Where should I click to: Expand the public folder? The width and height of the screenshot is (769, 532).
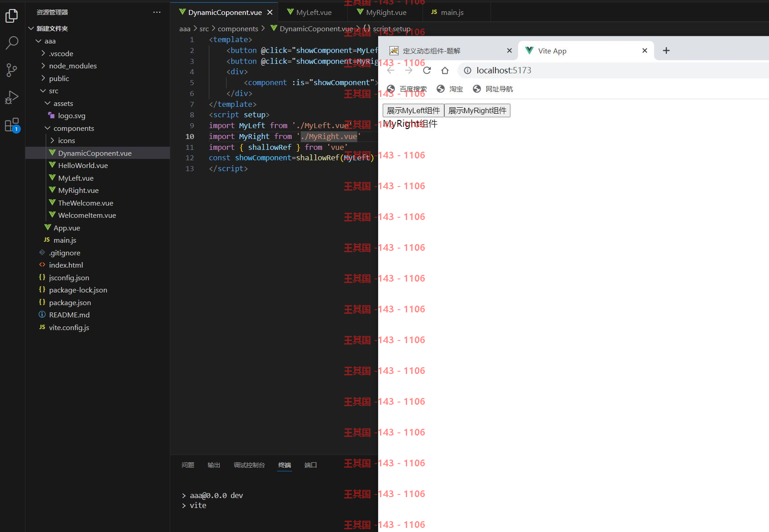point(97,78)
